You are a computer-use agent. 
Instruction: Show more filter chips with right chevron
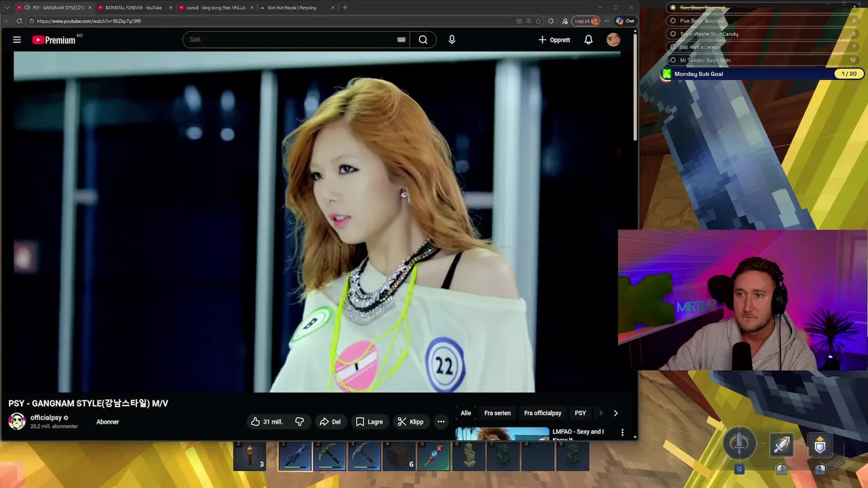(616, 413)
